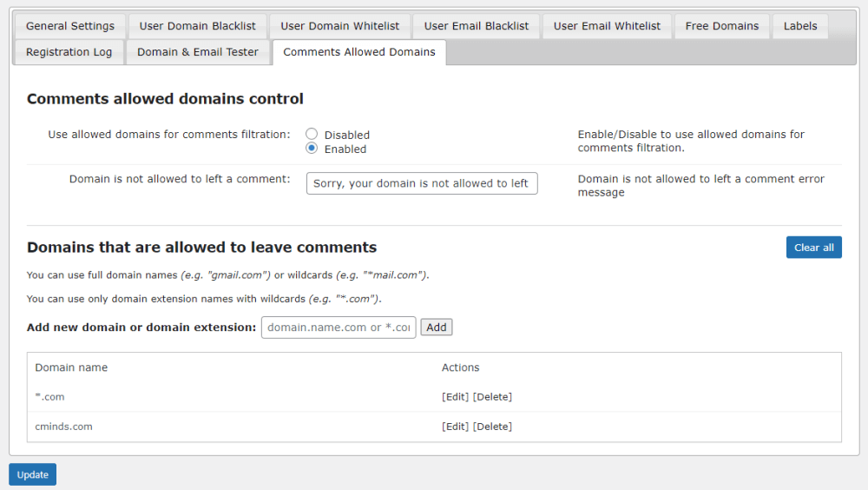Select the Disabled radio option

[x=312, y=135]
